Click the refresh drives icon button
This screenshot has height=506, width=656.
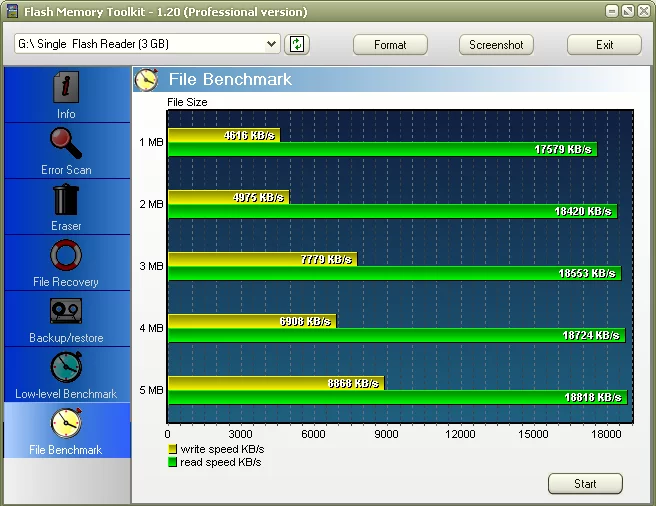[x=297, y=44]
